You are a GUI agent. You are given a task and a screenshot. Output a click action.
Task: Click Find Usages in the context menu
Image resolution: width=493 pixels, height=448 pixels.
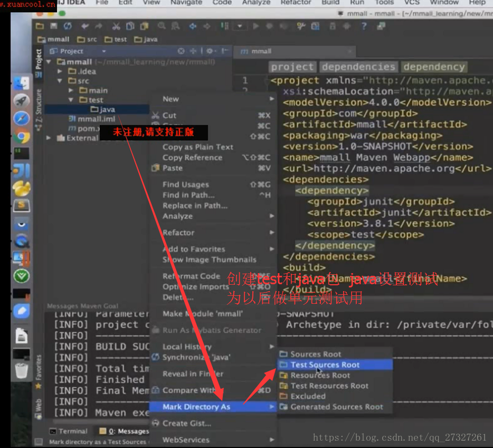(213, 184)
